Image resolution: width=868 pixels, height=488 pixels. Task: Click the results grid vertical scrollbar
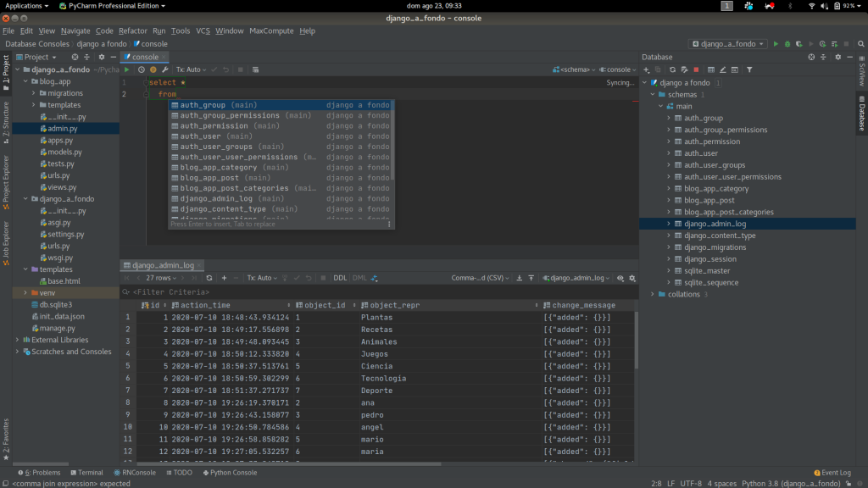[x=636, y=341]
